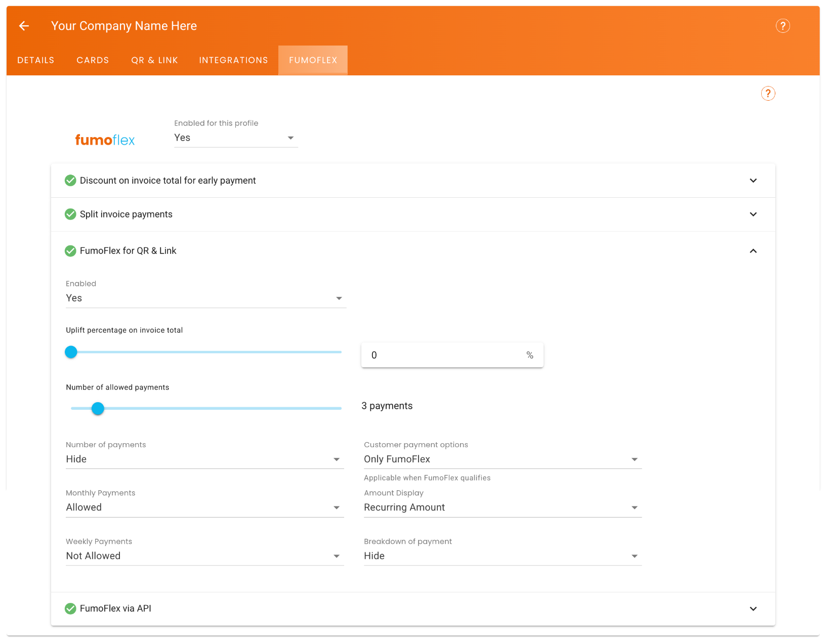Expand Discount on invoice total section chevron

click(753, 181)
